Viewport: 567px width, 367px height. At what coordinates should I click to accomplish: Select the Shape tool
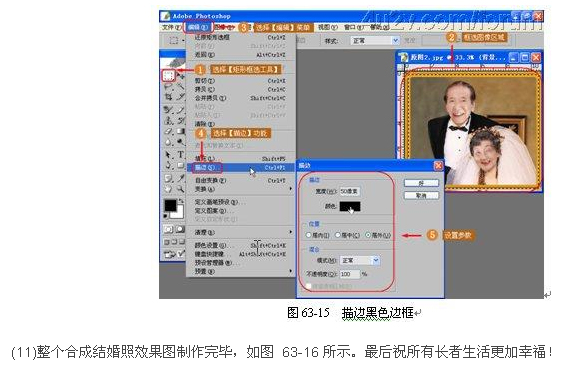pyautogui.click(x=180, y=165)
